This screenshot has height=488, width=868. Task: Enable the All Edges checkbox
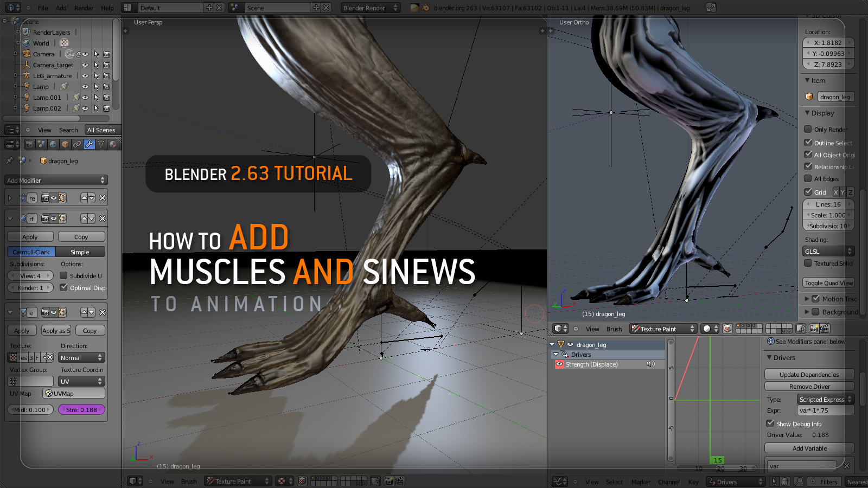(x=808, y=178)
